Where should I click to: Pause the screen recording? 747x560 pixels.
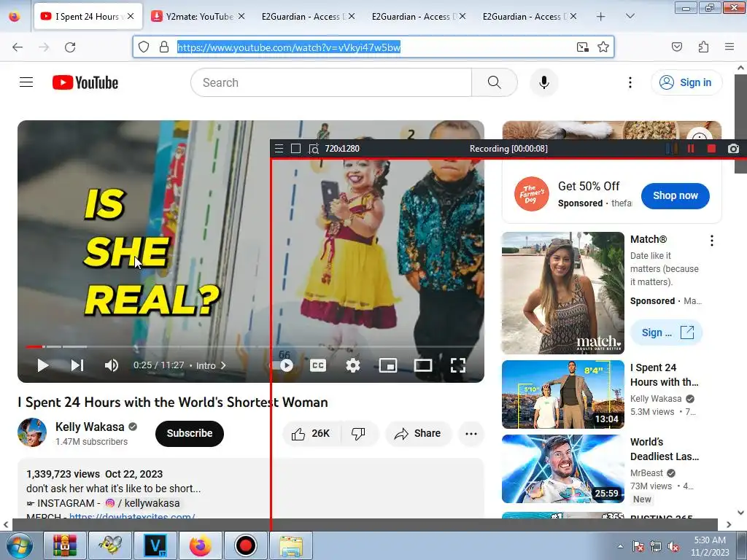click(x=691, y=149)
